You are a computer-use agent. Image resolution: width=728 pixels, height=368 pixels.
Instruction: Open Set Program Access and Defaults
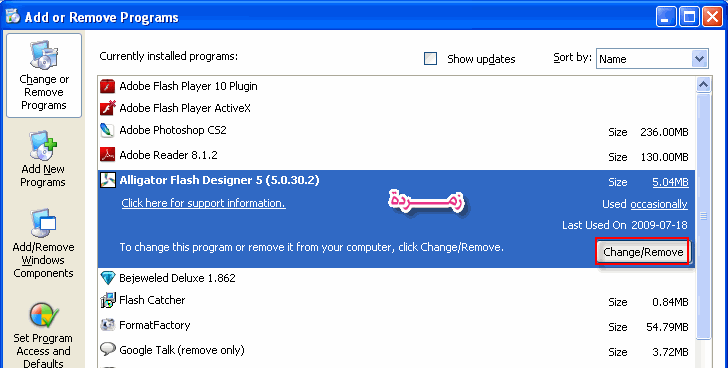pyautogui.click(x=44, y=335)
